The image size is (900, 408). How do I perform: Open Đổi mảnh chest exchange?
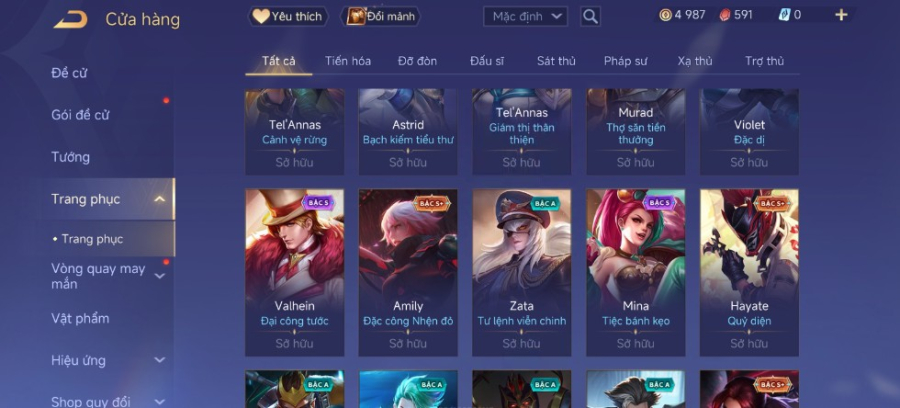tap(381, 17)
